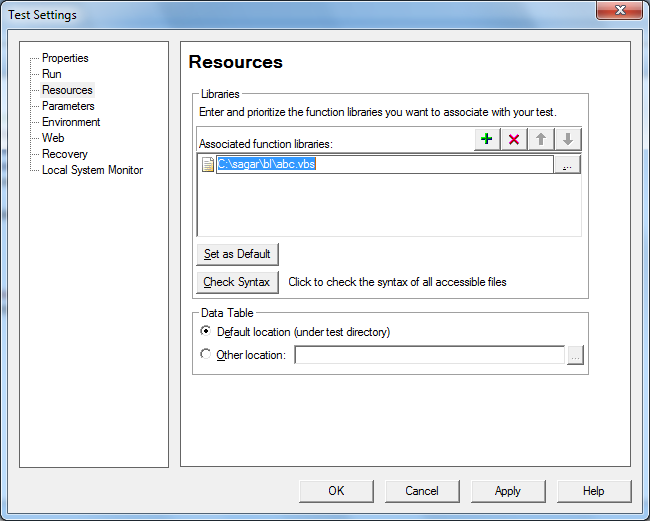Screen dimensions: 650x521
Task: Browse for function library file path
Action: point(568,165)
